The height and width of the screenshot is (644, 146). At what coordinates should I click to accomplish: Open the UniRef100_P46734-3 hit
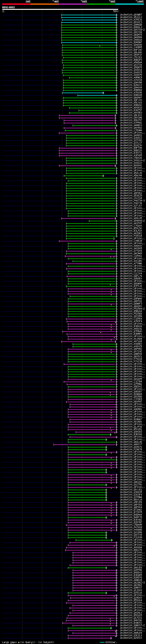(132, 201)
